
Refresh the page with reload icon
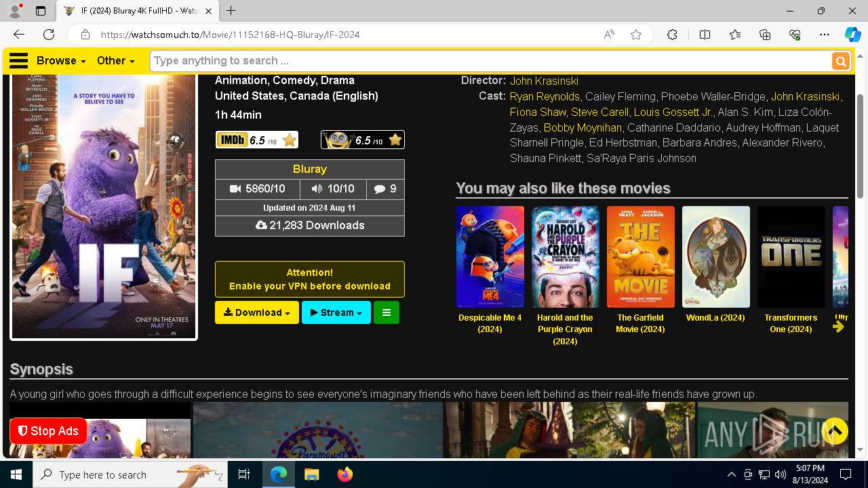(49, 35)
